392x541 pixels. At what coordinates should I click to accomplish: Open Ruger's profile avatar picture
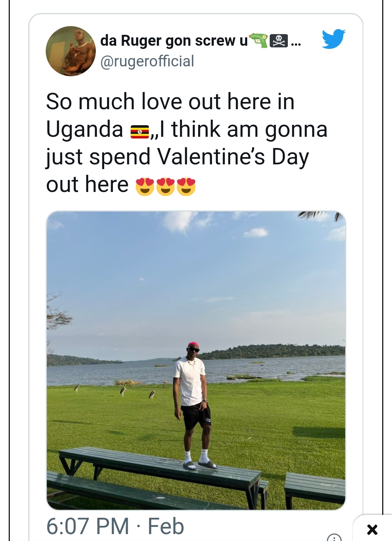(x=71, y=51)
